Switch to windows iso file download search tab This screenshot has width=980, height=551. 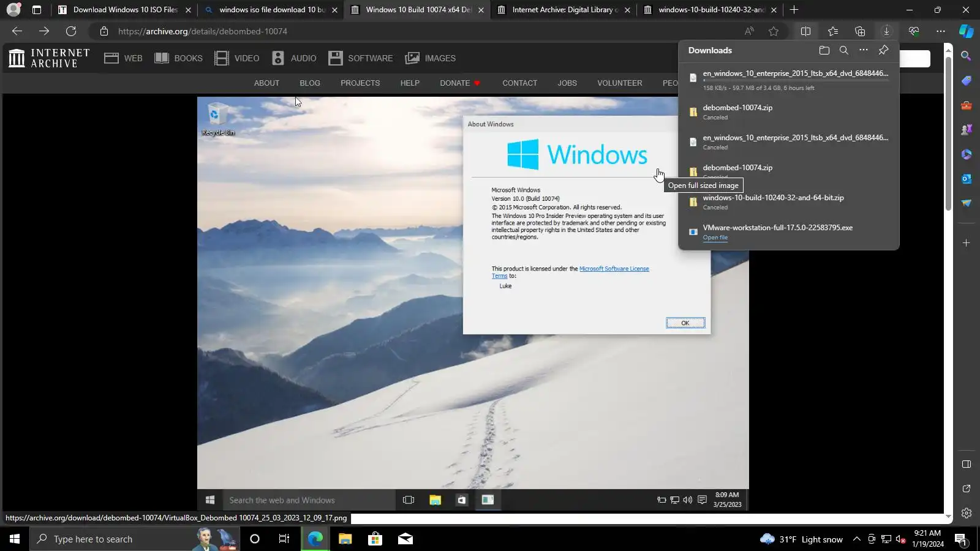point(271,10)
